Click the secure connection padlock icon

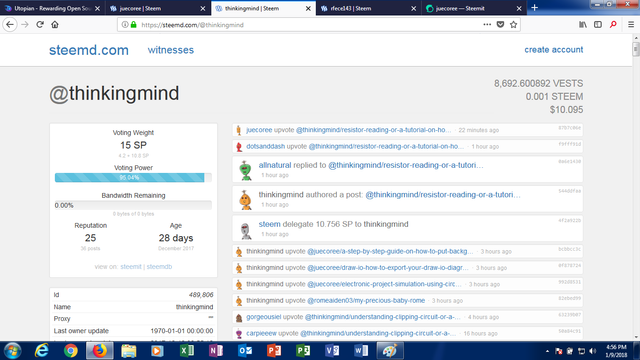pyautogui.click(x=133, y=25)
